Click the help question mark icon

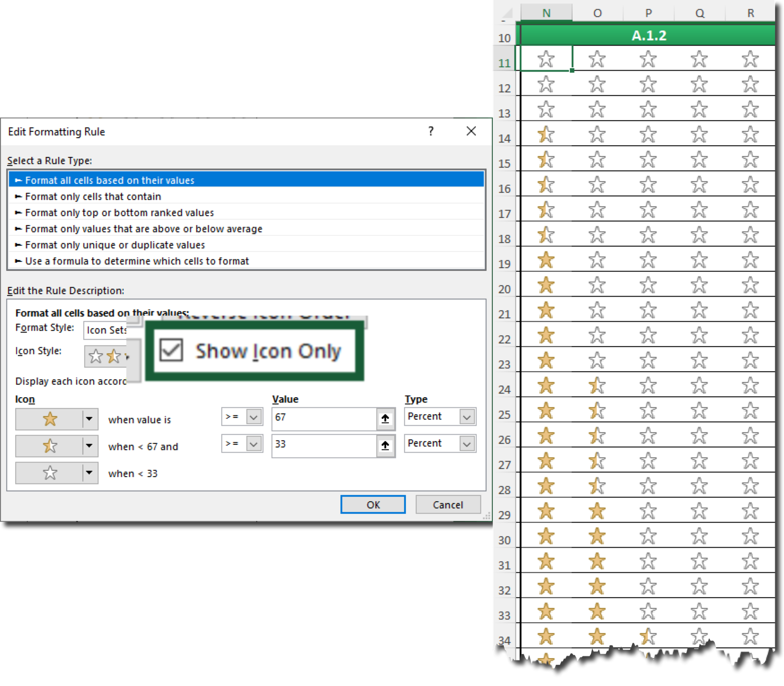[431, 131]
